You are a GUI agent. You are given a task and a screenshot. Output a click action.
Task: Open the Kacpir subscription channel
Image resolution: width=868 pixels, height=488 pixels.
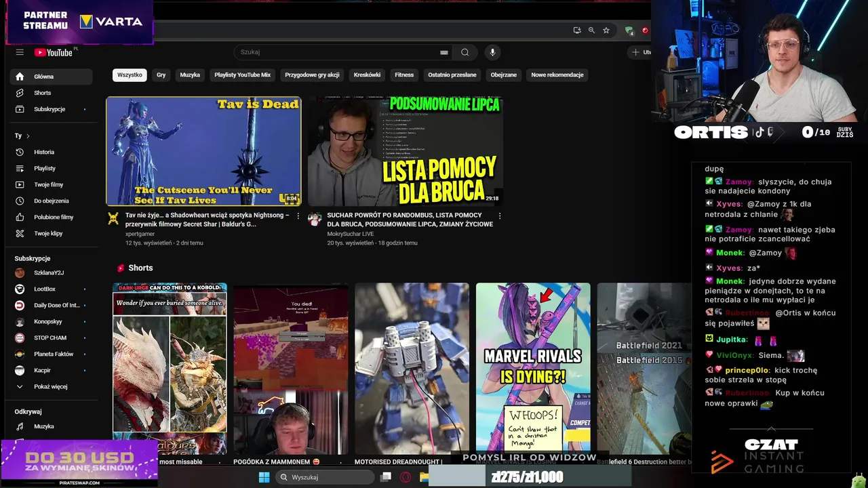(x=51, y=370)
